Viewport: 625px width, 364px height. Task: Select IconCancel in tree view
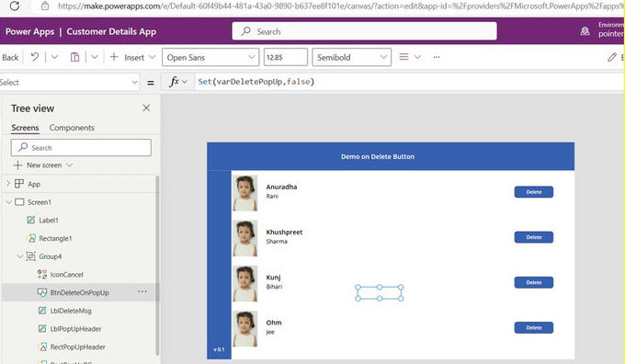66,275
